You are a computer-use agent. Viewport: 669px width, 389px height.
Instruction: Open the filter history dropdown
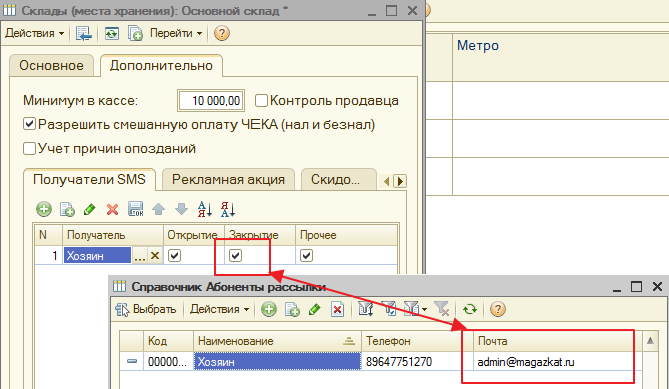pyautogui.click(x=415, y=309)
